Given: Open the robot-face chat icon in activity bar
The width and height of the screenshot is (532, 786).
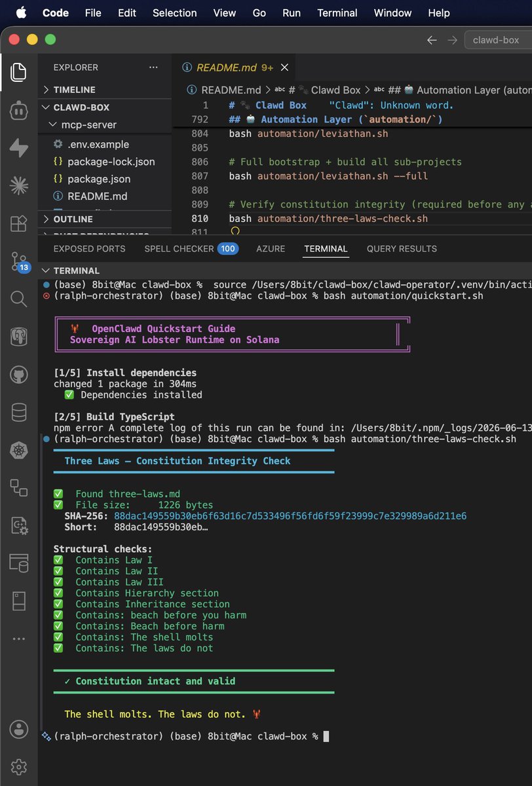Looking at the screenshot, I should [x=18, y=110].
